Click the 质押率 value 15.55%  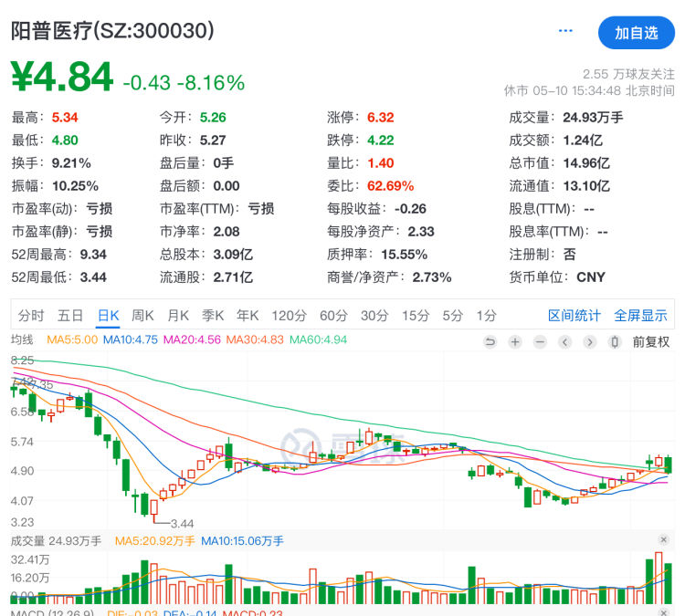pos(404,254)
